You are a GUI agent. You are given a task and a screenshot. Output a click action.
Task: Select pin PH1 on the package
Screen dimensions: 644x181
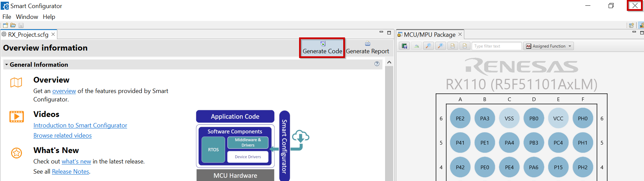[x=583, y=143]
